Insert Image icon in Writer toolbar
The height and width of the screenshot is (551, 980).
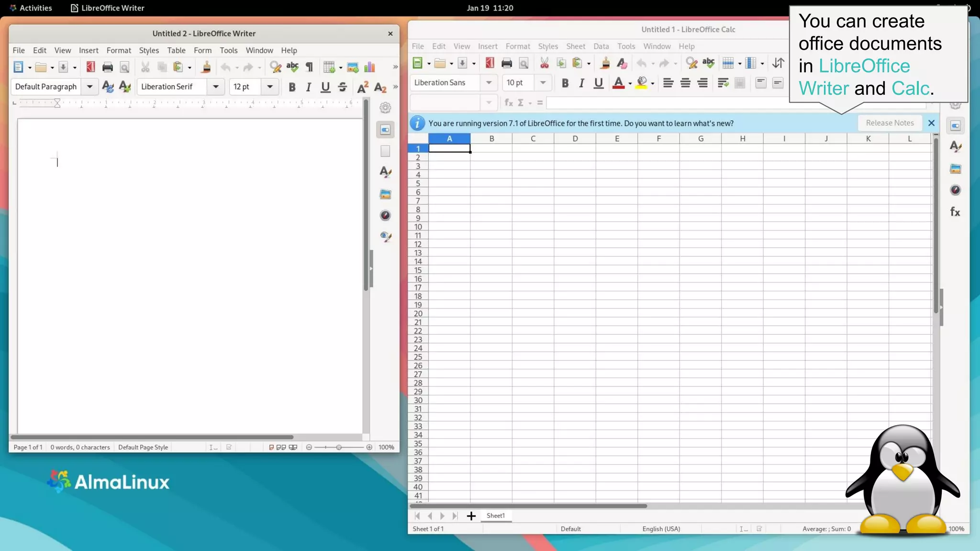pyautogui.click(x=353, y=67)
